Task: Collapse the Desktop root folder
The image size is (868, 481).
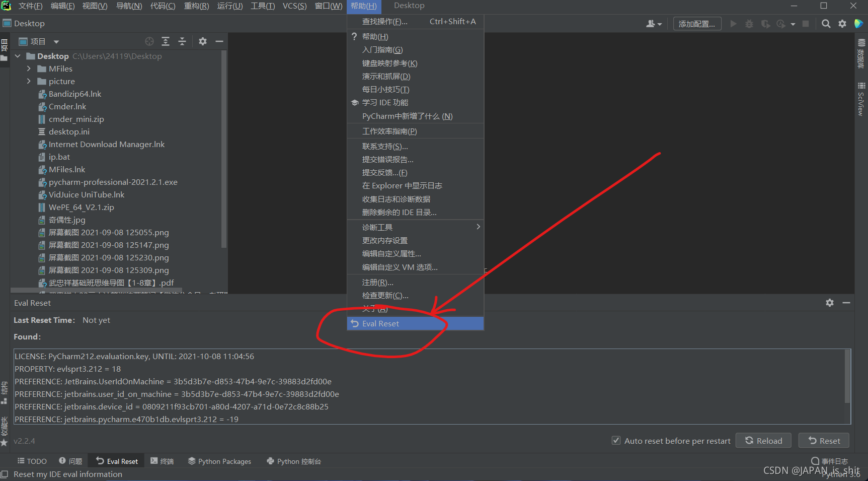Action: pos(18,56)
